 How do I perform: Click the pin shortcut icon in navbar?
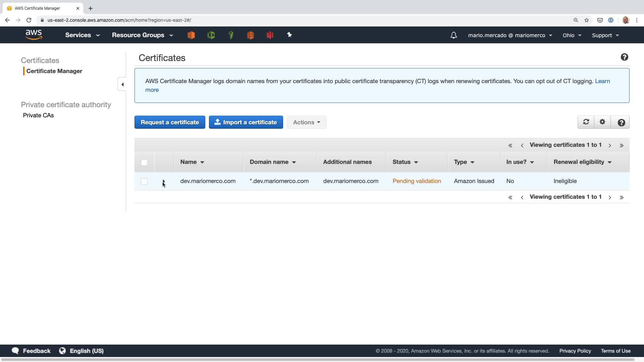(289, 35)
